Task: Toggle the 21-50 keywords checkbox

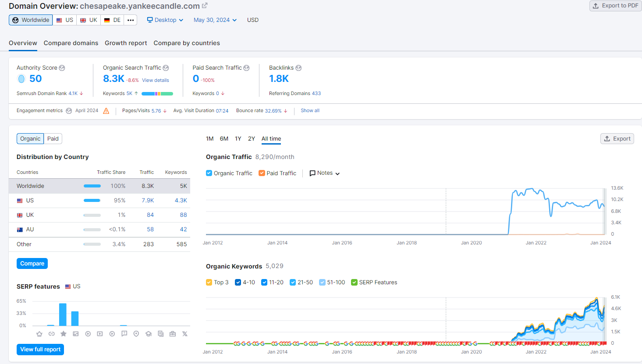Action: (293, 283)
